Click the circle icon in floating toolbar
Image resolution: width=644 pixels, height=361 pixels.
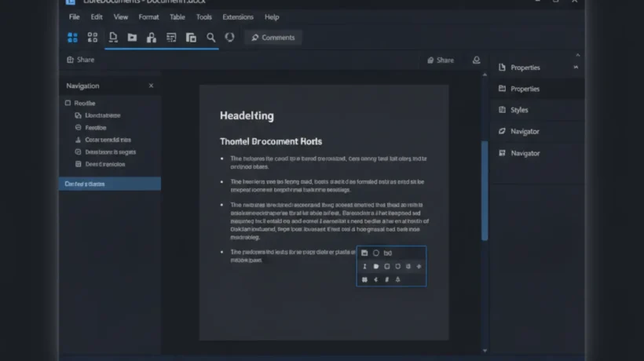376,253
